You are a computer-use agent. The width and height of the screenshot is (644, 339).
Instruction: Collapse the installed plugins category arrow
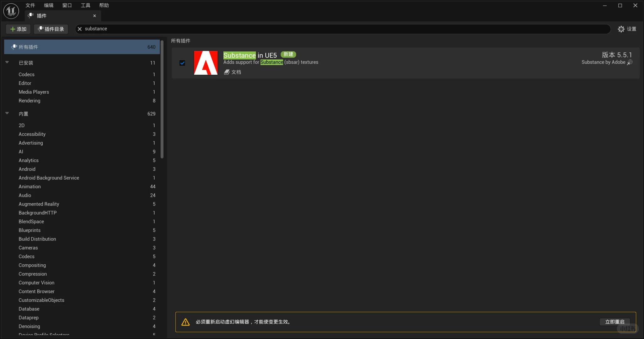pyautogui.click(x=7, y=62)
